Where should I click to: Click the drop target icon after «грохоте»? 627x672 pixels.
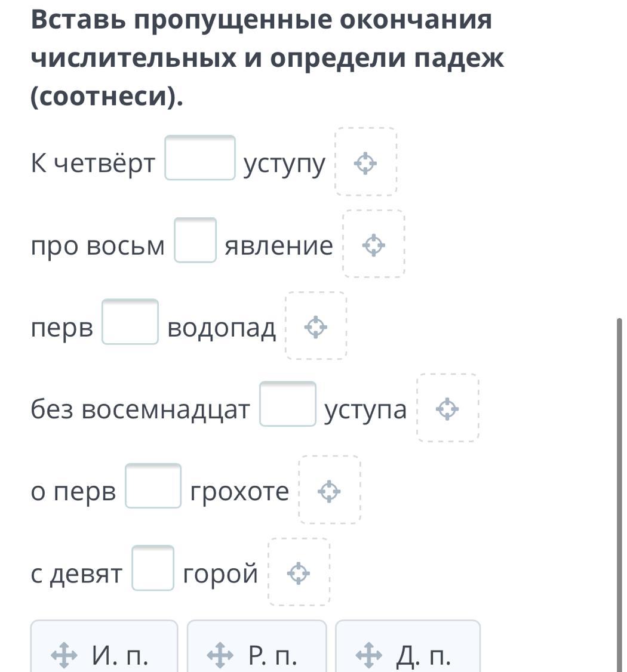(x=329, y=491)
